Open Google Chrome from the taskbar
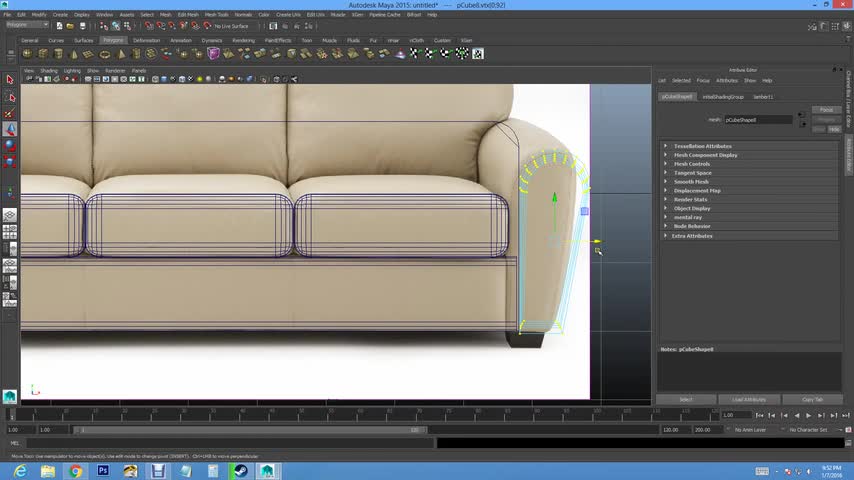The width and height of the screenshot is (854, 480). [75, 470]
